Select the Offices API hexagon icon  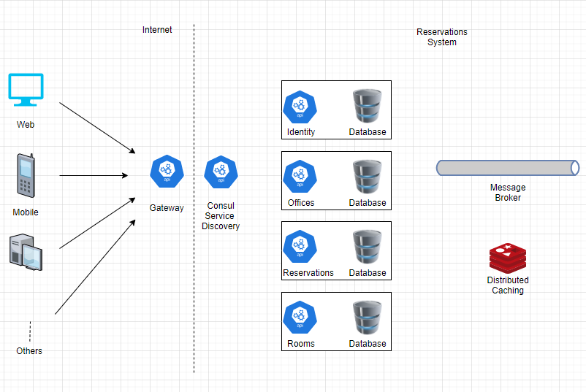(300, 176)
